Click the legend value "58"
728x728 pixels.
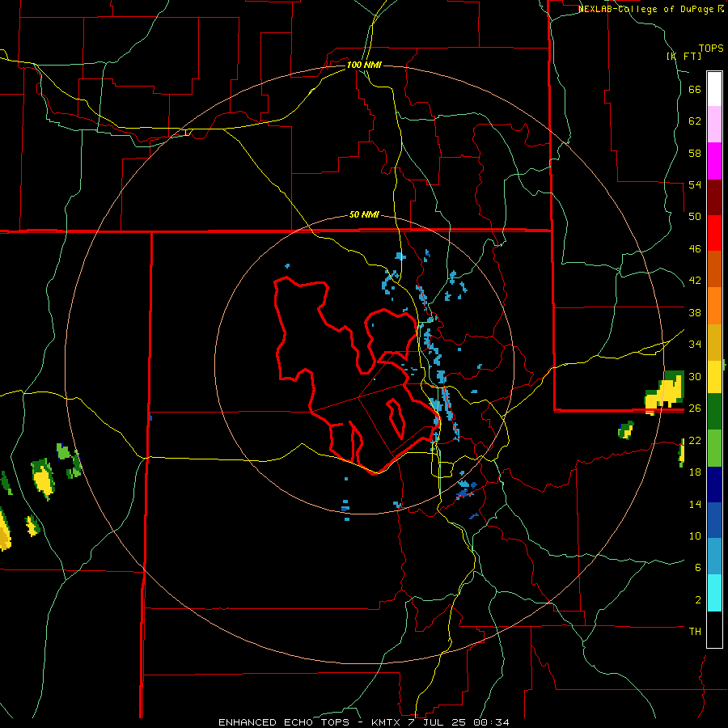695,153
